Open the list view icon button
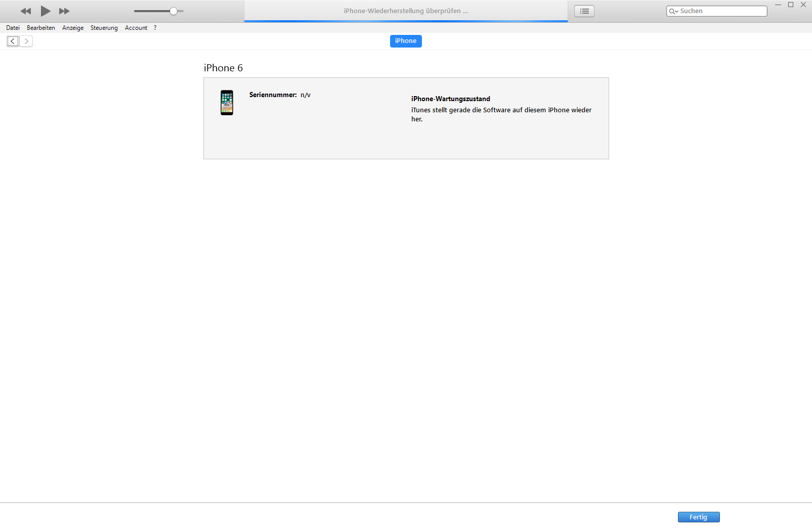 (x=584, y=11)
